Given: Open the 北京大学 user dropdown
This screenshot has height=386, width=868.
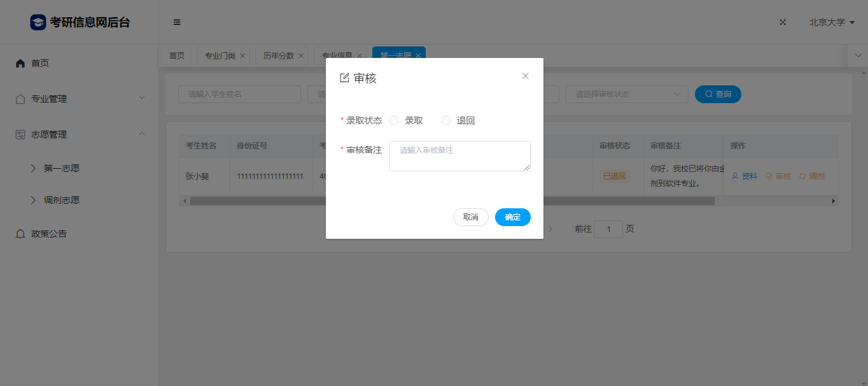Looking at the screenshot, I should pos(832,22).
